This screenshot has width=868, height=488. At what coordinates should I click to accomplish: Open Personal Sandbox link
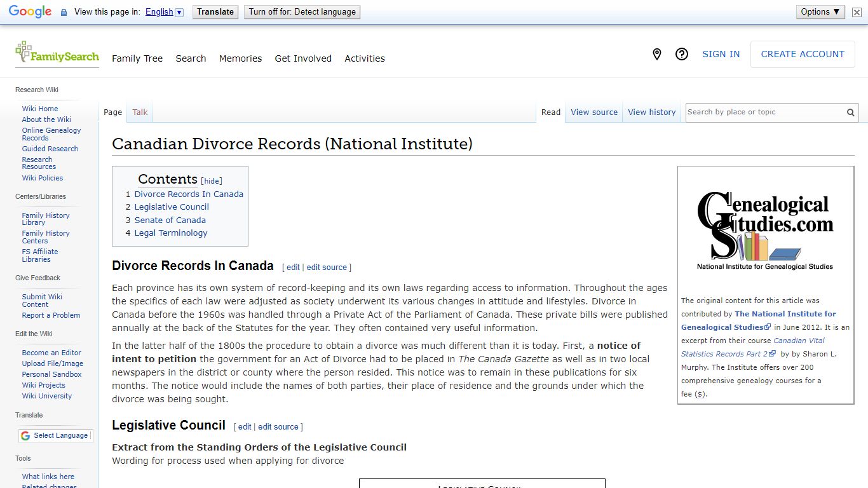(x=52, y=374)
